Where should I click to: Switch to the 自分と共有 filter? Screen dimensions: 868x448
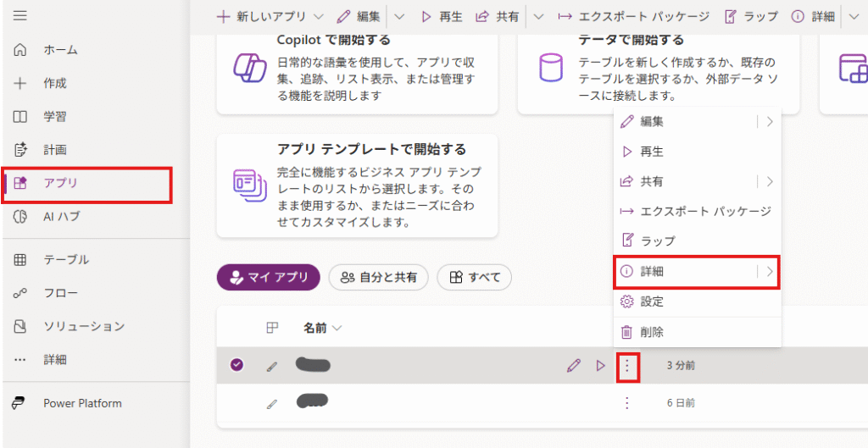point(379,277)
